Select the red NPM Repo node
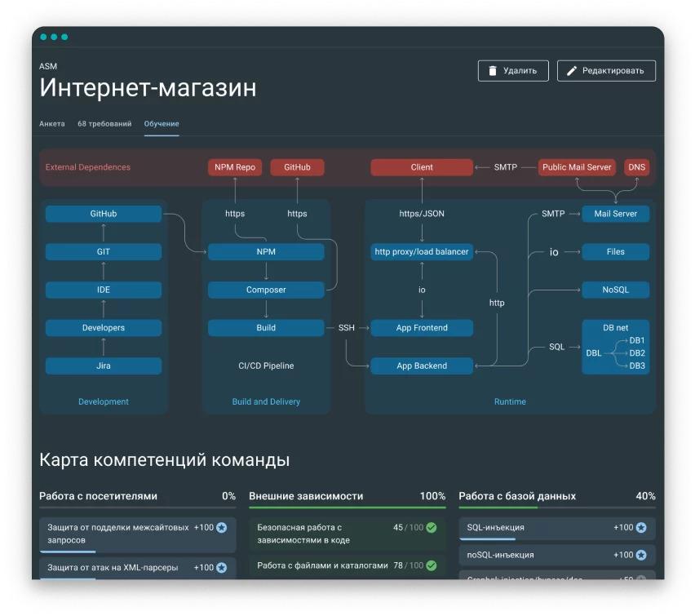 pos(235,167)
